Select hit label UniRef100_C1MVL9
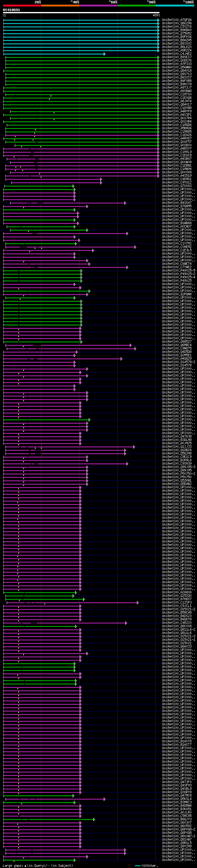 coord(177,151)
